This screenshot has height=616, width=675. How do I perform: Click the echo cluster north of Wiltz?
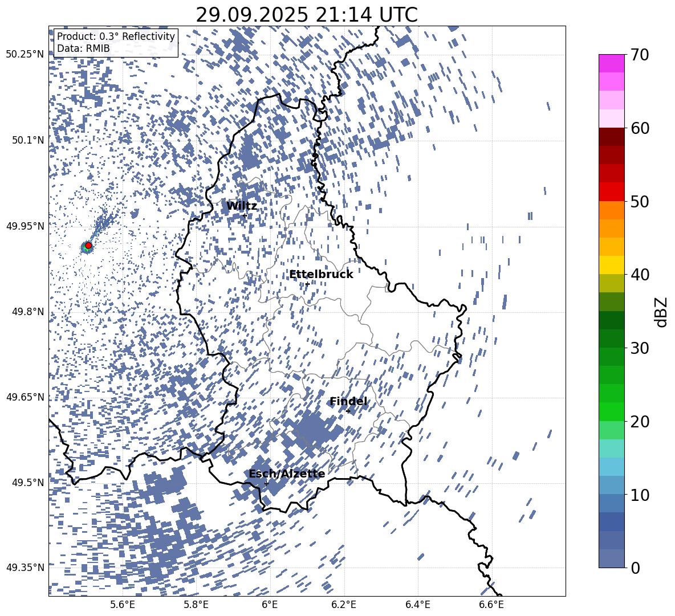point(249,153)
